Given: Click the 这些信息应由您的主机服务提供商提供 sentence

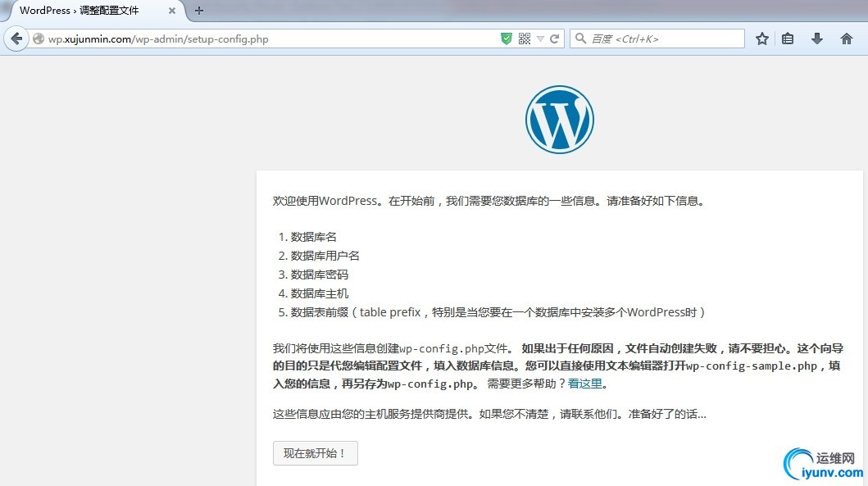Looking at the screenshot, I should point(489,414).
